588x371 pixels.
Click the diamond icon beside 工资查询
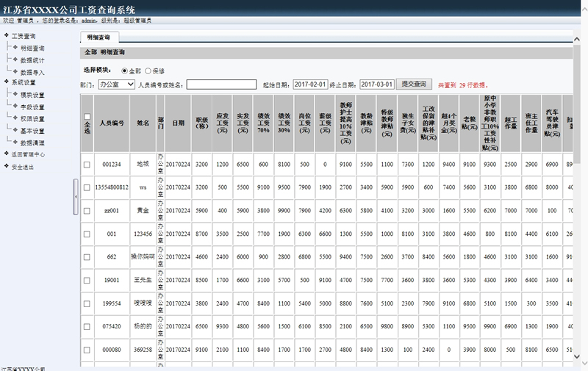(x=7, y=36)
